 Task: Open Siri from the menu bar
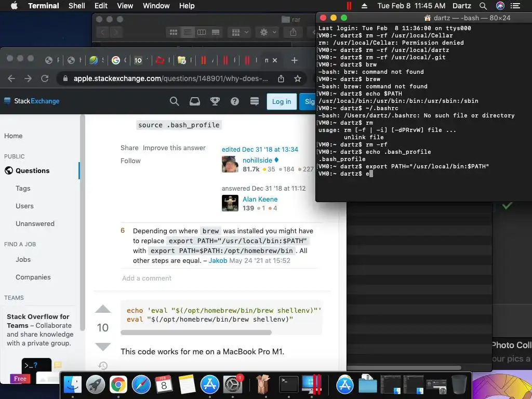point(500,6)
